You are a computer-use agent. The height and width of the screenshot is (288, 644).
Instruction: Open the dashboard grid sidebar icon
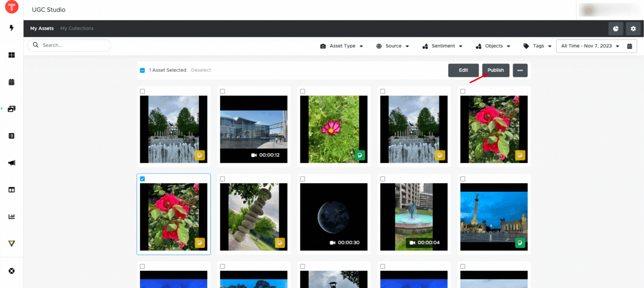pos(12,55)
